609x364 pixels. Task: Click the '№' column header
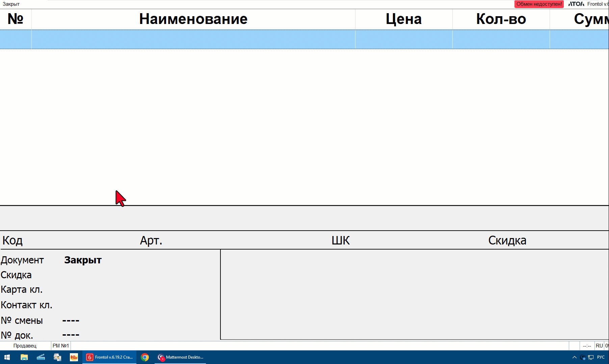coord(16,19)
